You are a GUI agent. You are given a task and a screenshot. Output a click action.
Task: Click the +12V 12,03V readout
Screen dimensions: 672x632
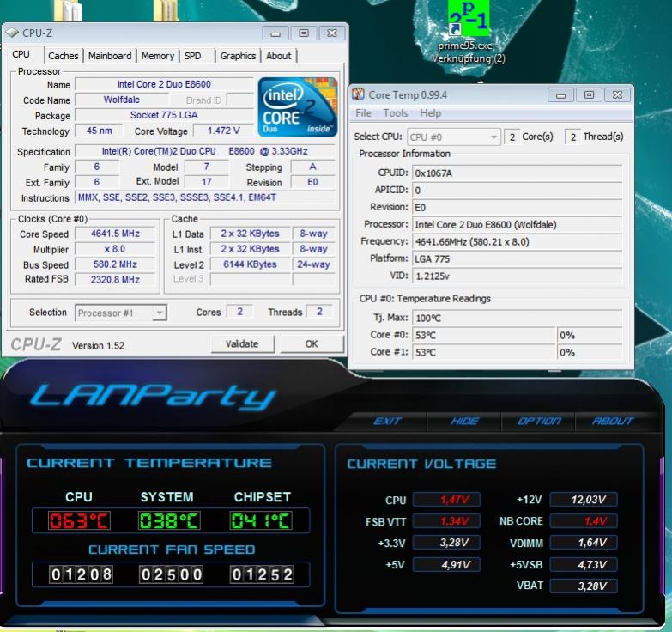click(x=584, y=500)
